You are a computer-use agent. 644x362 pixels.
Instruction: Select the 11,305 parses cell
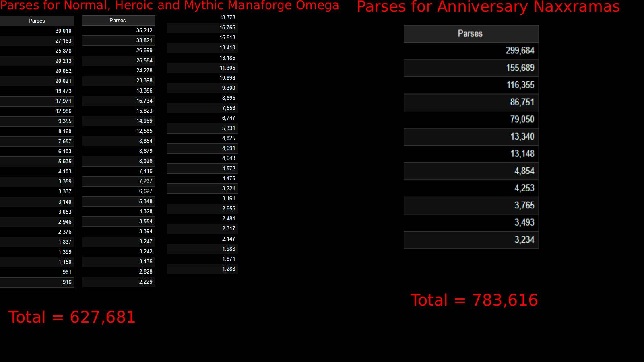coord(203,68)
